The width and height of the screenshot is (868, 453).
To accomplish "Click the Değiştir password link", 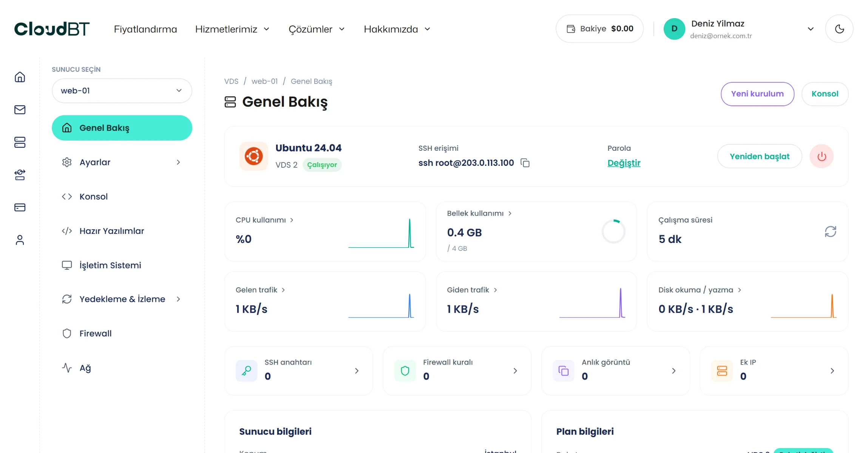I will tap(624, 163).
